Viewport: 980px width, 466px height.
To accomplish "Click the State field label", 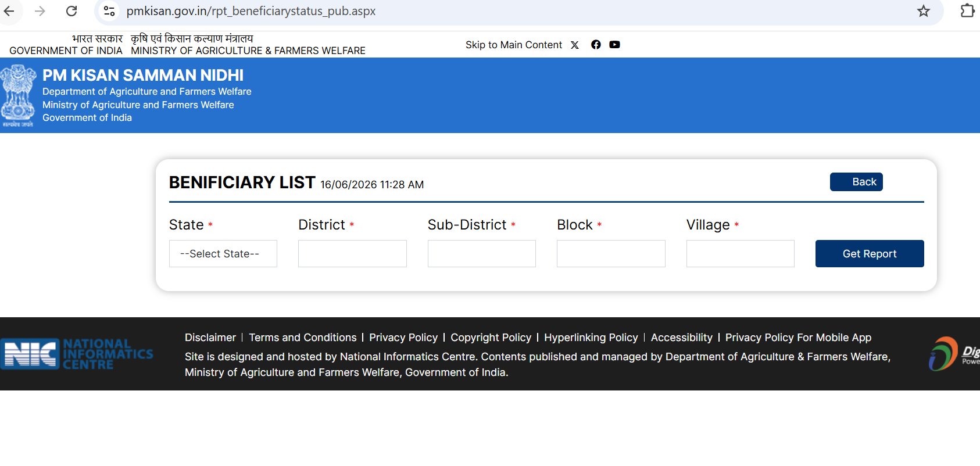I will coord(187,225).
